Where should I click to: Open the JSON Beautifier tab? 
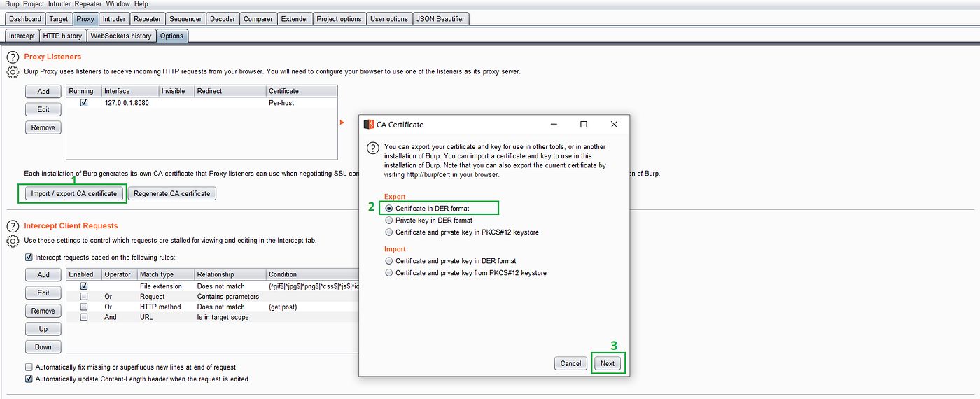(x=441, y=19)
